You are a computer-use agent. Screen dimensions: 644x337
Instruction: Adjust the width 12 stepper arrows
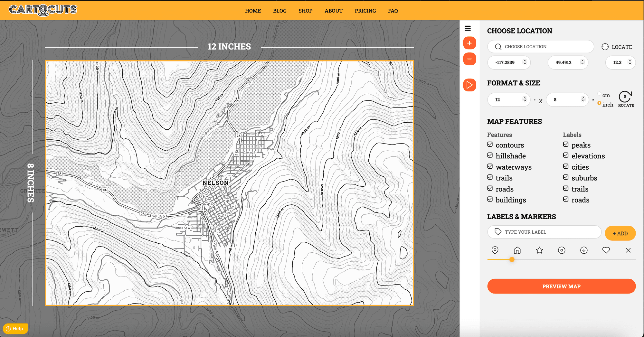[x=525, y=99]
